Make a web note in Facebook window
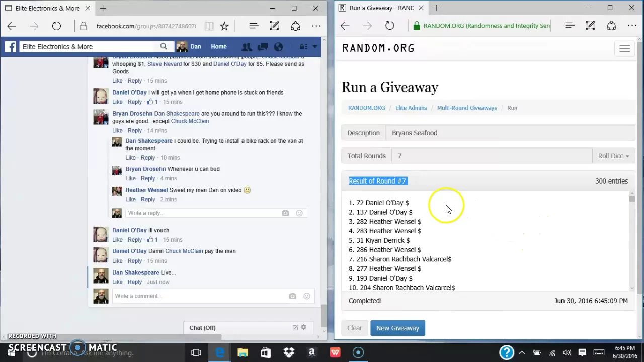Image resolution: width=644 pixels, height=362 pixels. tap(275, 26)
